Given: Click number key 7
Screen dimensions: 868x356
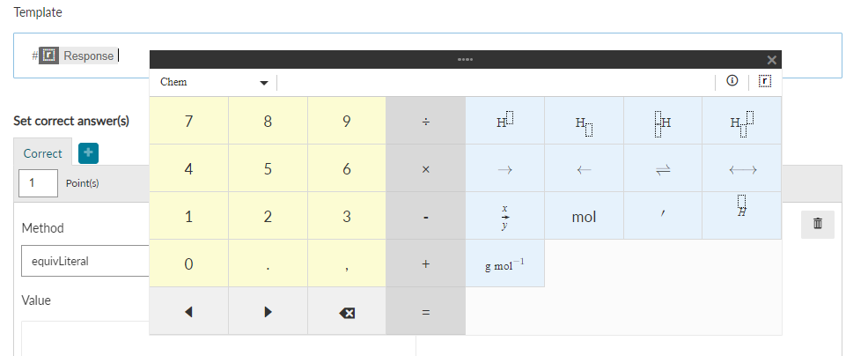Looking at the screenshot, I should pyautogui.click(x=188, y=121).
